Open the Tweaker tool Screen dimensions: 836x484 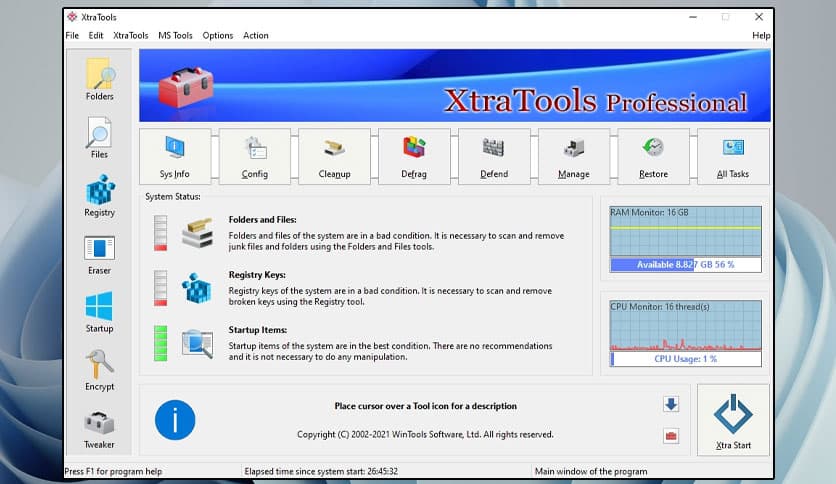(x=99, y=429)
